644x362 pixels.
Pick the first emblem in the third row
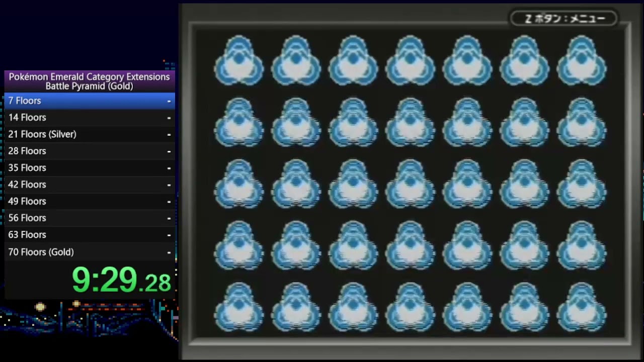239,184
